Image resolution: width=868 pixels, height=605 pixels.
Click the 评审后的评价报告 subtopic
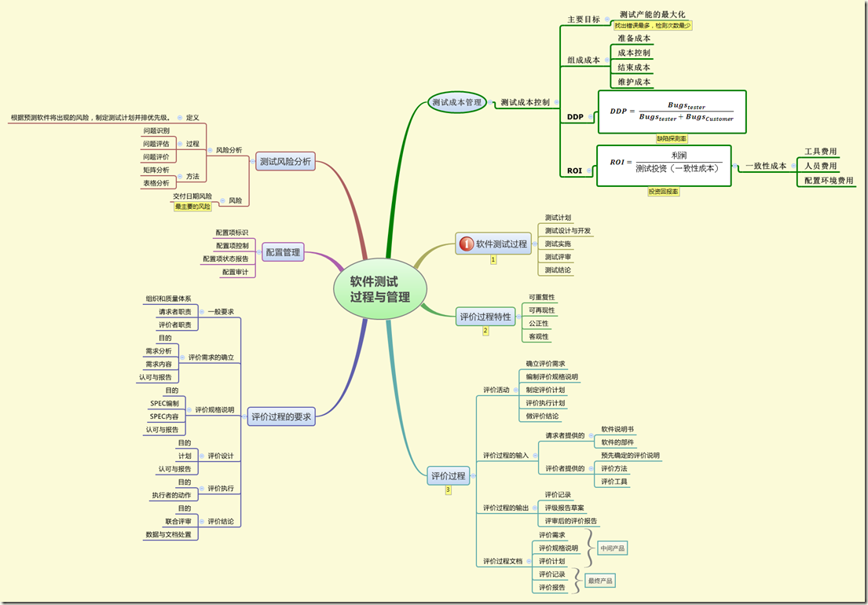pyautogui.click(x=571, y=521)
